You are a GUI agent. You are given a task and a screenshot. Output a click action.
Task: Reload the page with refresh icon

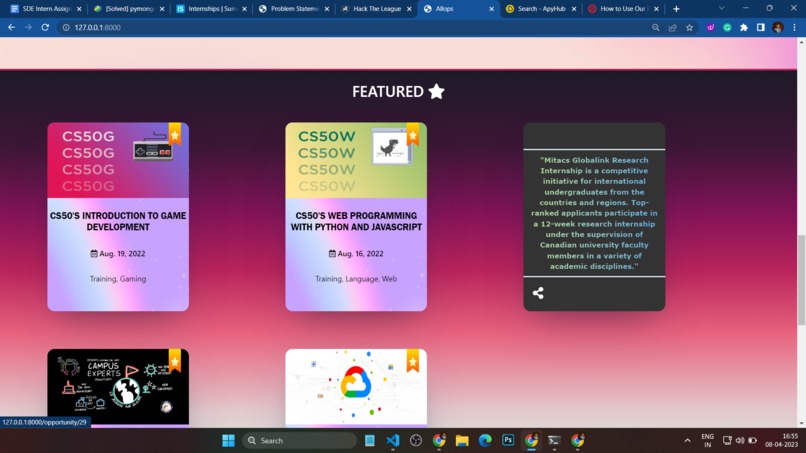pyautogui.click(x=45, y=27)
